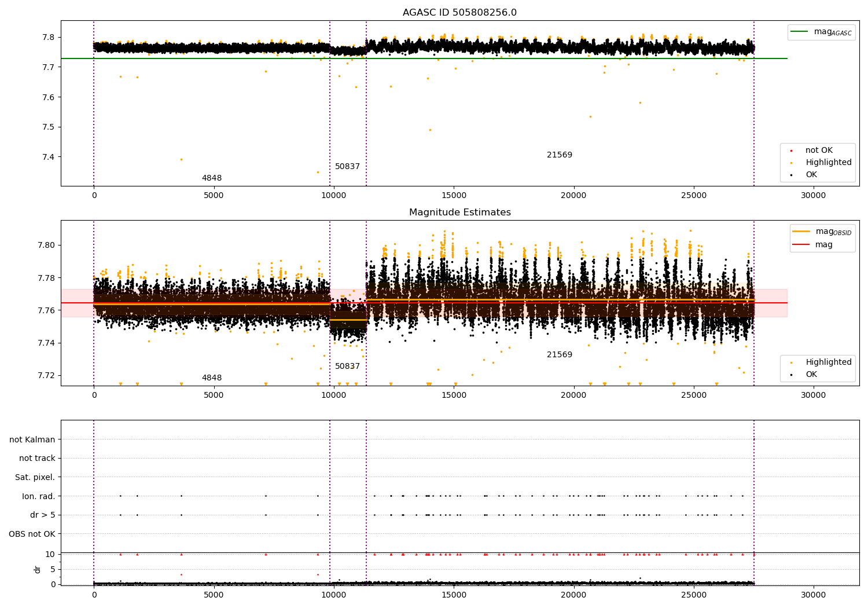
Task: Click the 'not Kalman' row label
Action: pyautogui.click(x=32, y=439)
